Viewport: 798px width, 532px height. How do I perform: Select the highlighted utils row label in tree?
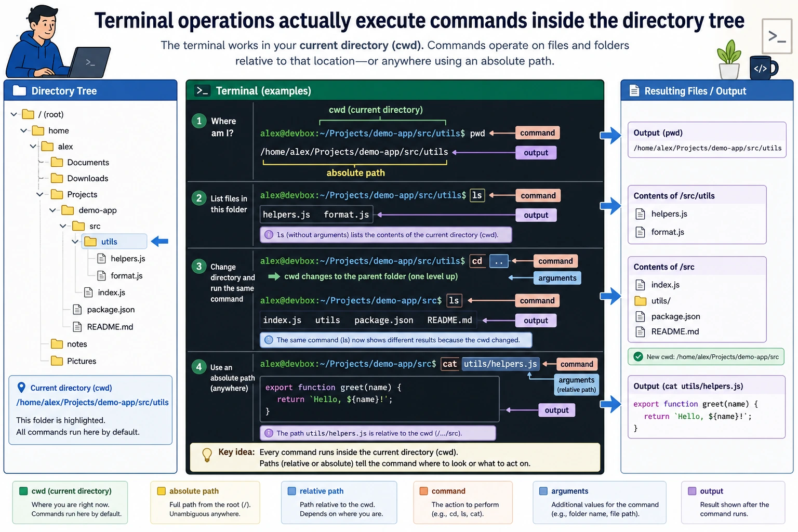point(109,242)
